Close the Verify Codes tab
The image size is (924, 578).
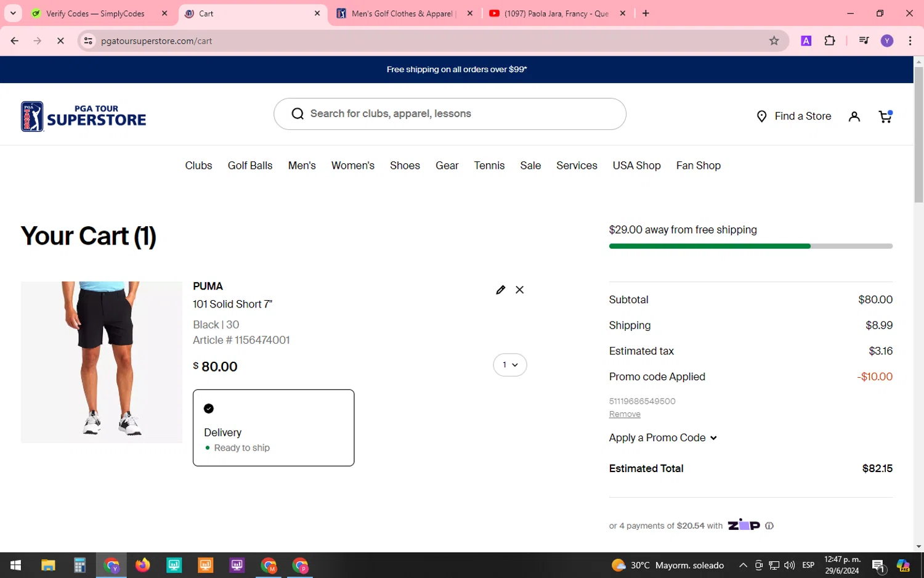click(x=164, y=13)
